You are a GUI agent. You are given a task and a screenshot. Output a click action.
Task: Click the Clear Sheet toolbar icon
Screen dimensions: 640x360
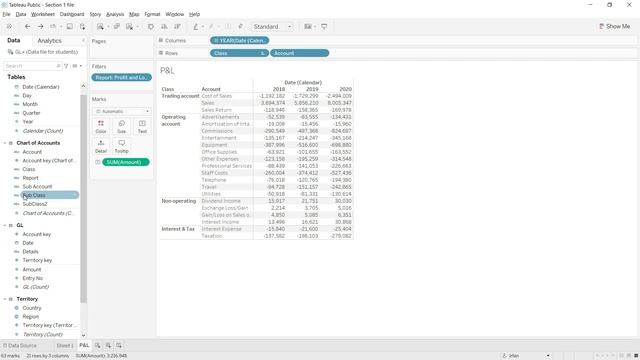[129, 27]
